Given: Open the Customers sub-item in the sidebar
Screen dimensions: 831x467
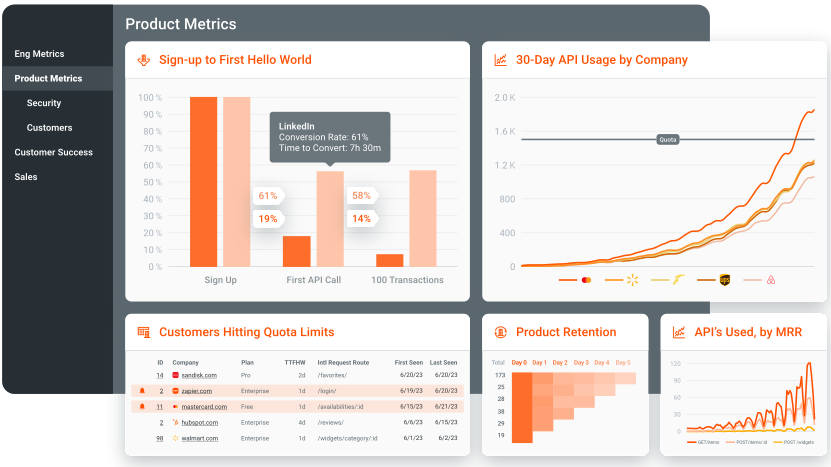Looking at the screenshot, I should [49, 128].
